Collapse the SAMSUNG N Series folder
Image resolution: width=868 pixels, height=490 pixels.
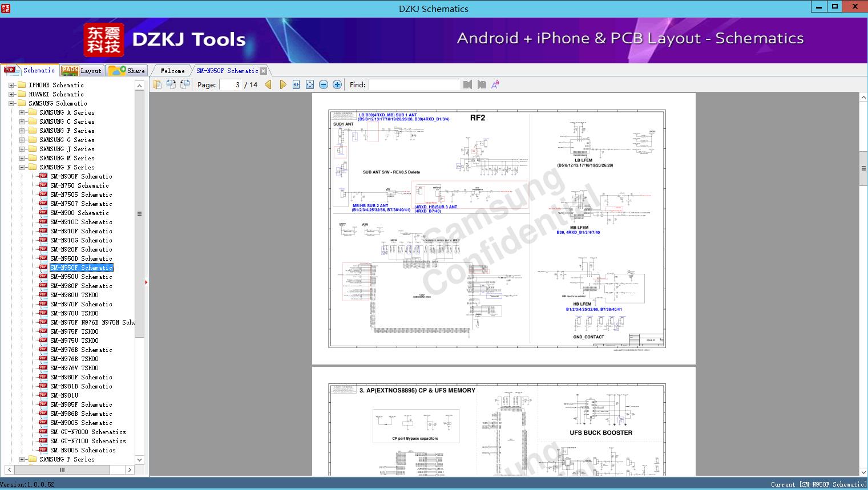22,167
